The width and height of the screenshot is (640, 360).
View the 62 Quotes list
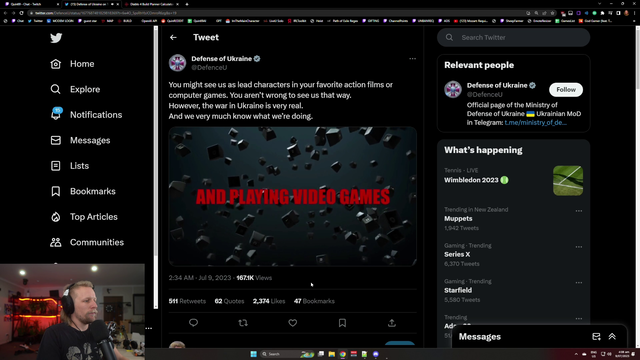point(229,301)
